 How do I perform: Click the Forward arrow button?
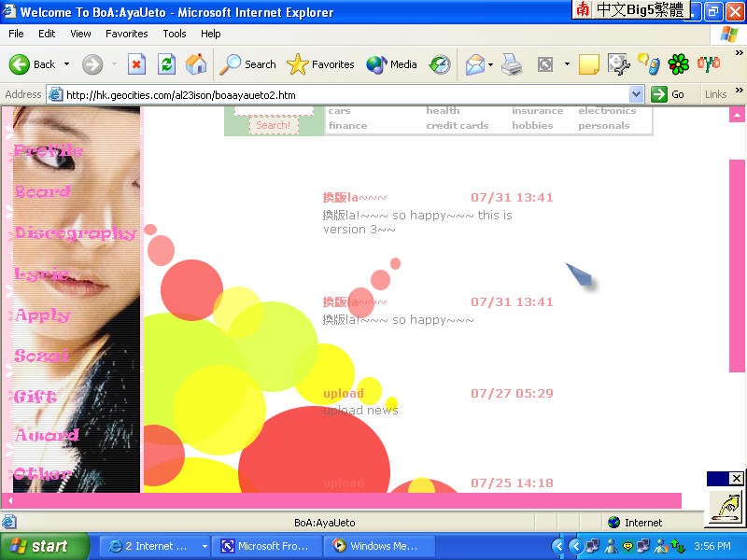[92, 64]
